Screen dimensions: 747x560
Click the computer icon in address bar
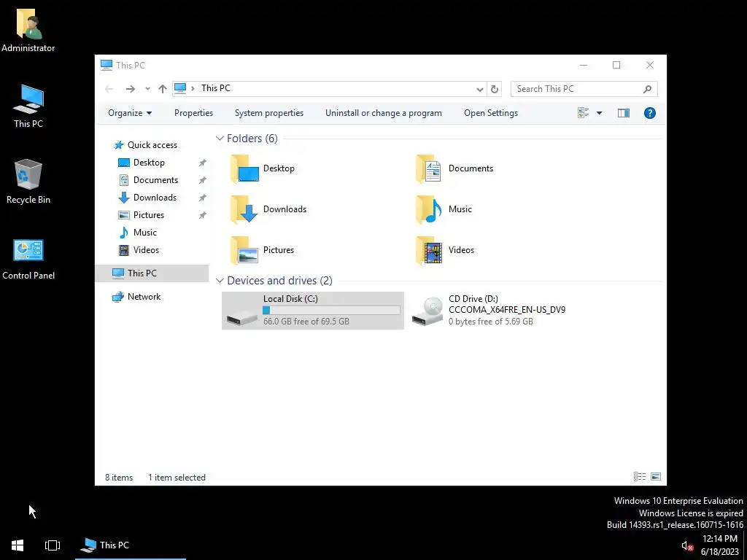click(180, 88)
